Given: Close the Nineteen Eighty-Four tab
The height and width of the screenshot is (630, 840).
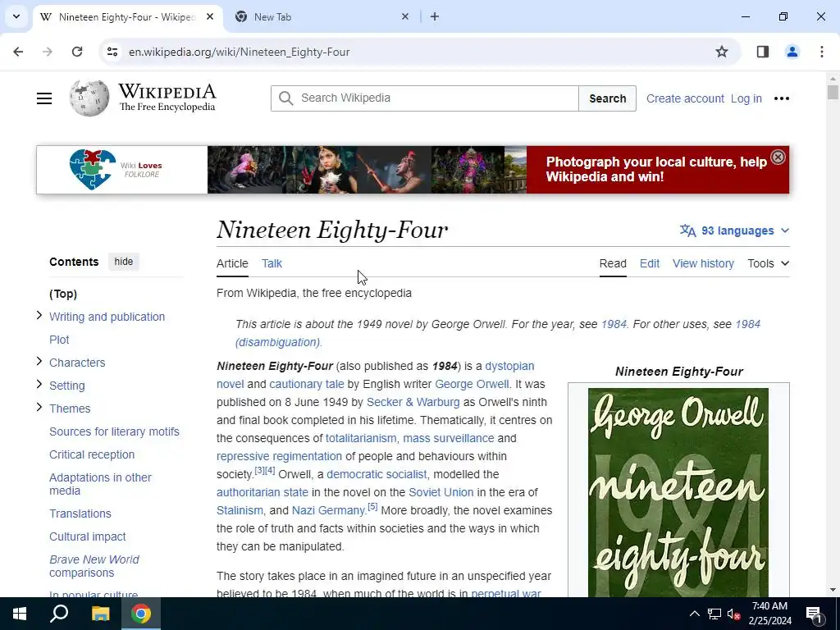Looking at the screenshot, I should pos(210,16).
